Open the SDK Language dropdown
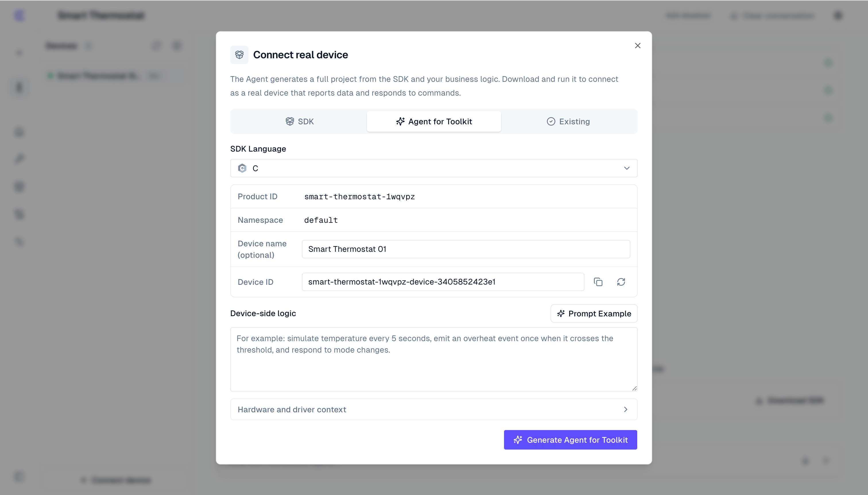Viewport: 868px width, 495px height. [434, 168]
